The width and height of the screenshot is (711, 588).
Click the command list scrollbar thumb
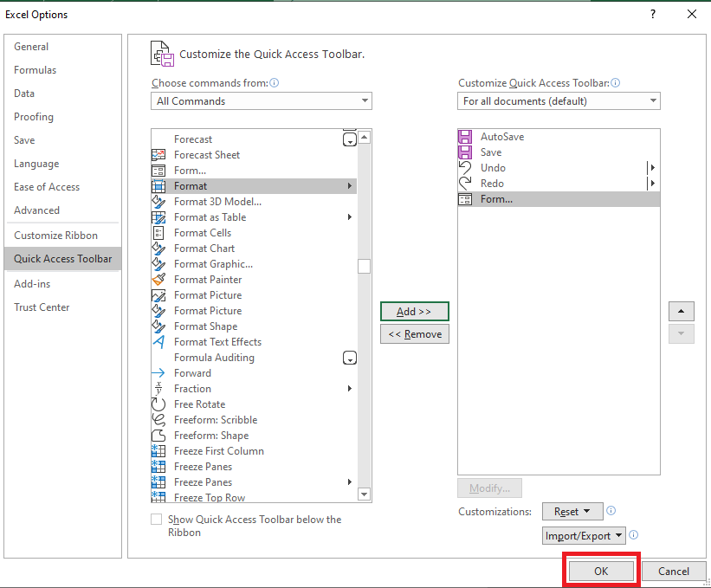click(364, 266)
